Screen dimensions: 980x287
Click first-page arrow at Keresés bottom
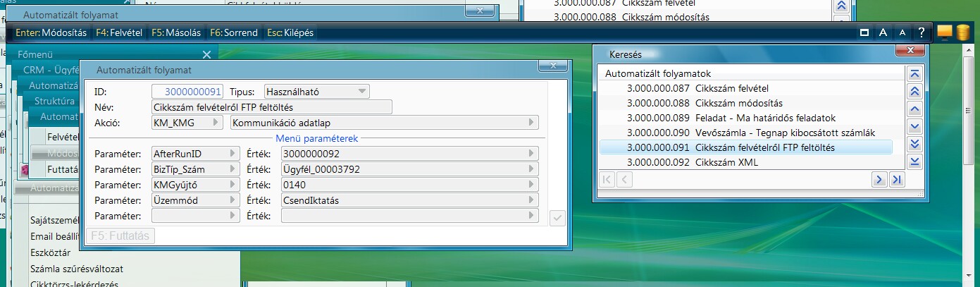click(607, 180)
